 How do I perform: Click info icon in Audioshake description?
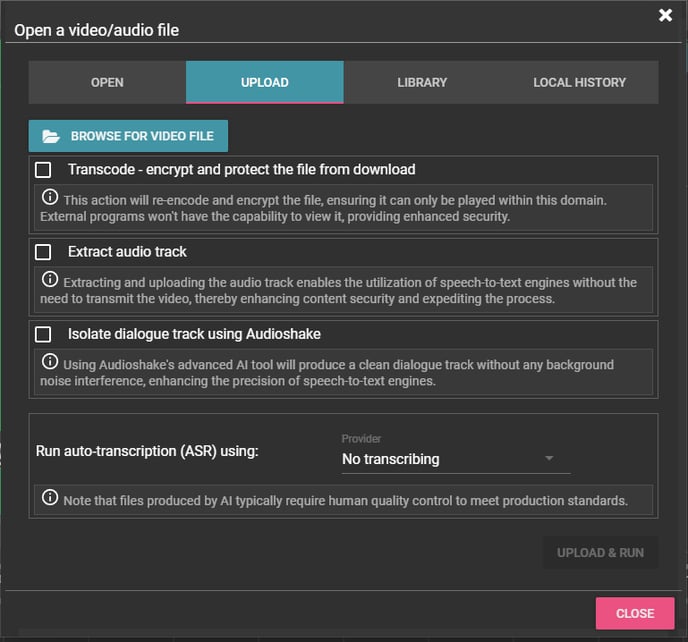(50, 362)
